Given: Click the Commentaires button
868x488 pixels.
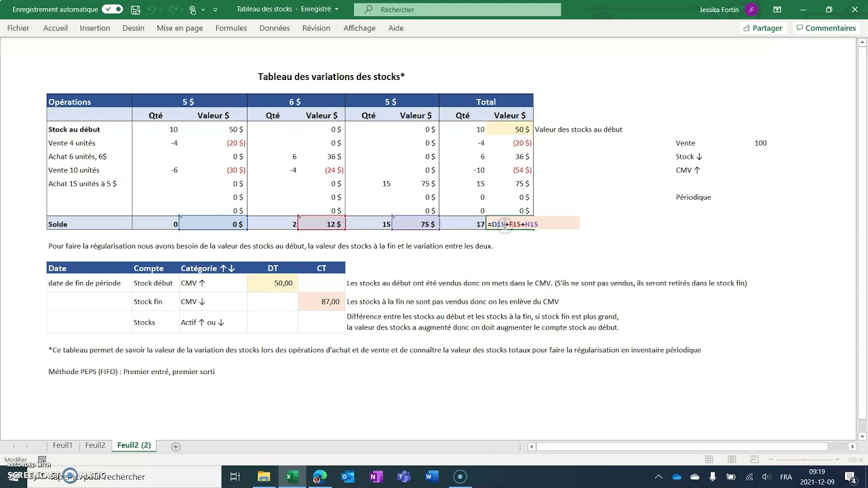Looking at the screenshot, I should tap(826, 28).
